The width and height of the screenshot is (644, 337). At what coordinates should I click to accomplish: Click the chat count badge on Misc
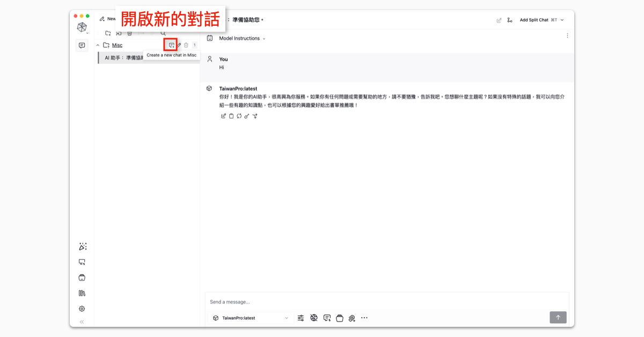coord(194,45)
